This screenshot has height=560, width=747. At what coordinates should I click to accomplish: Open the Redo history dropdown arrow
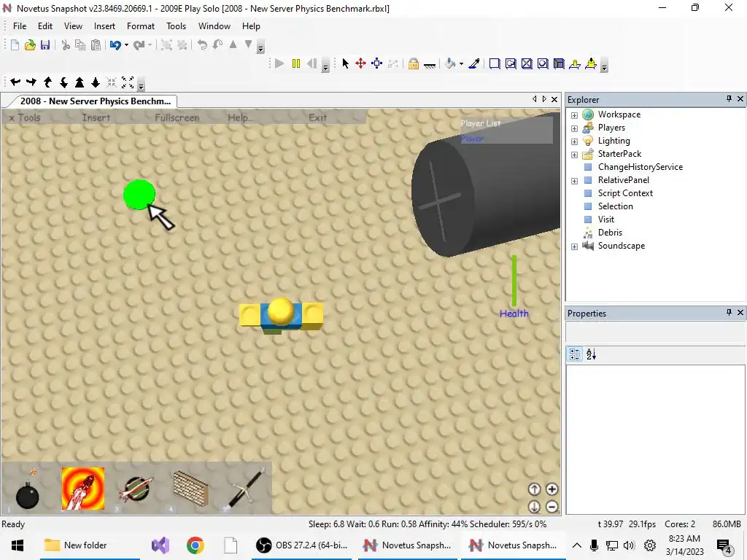click(150, 45)
